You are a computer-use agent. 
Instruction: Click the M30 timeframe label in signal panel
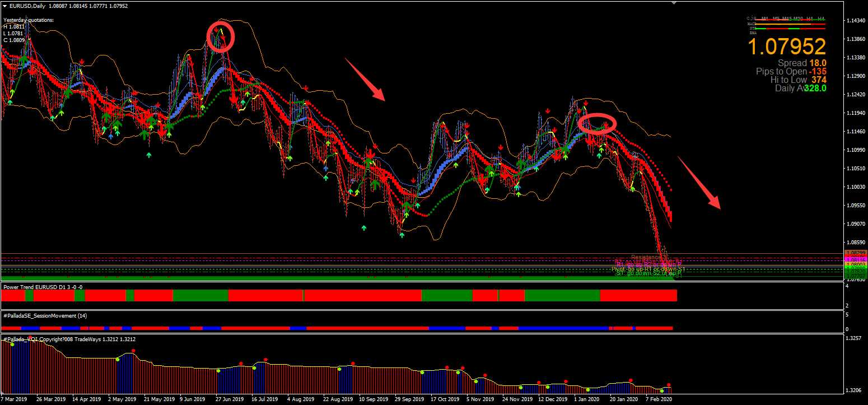798,18
